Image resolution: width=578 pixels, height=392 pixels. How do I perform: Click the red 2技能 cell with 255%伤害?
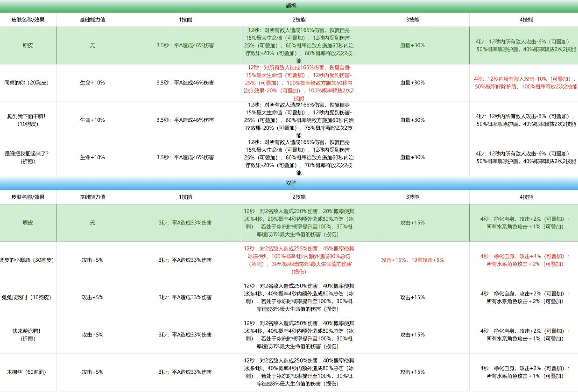(299, 260)
